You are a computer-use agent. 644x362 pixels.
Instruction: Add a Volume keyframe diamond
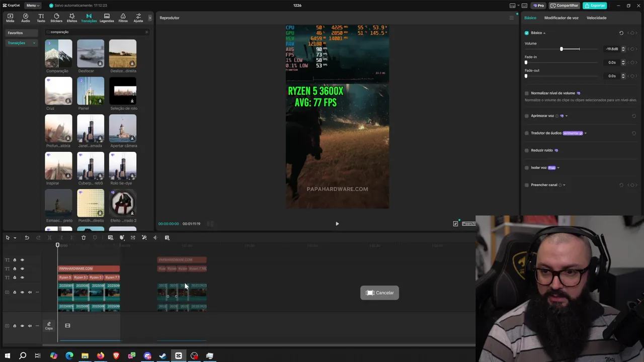pyautogui.click(x=632, y=49)
